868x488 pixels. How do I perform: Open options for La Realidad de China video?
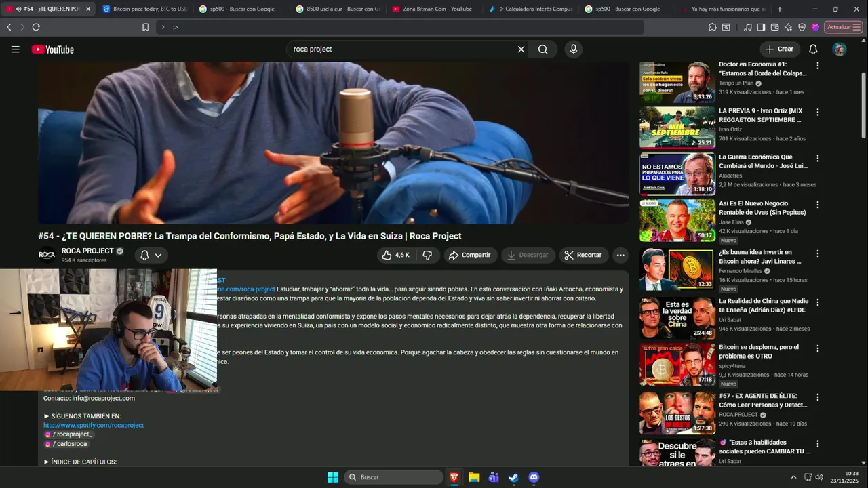coord(817,302)
